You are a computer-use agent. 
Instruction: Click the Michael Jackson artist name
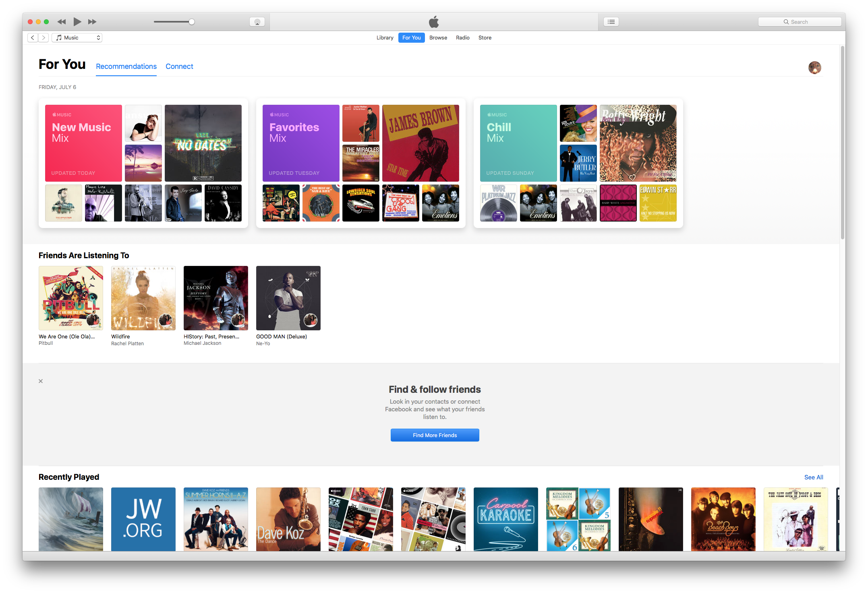[202, 343]
